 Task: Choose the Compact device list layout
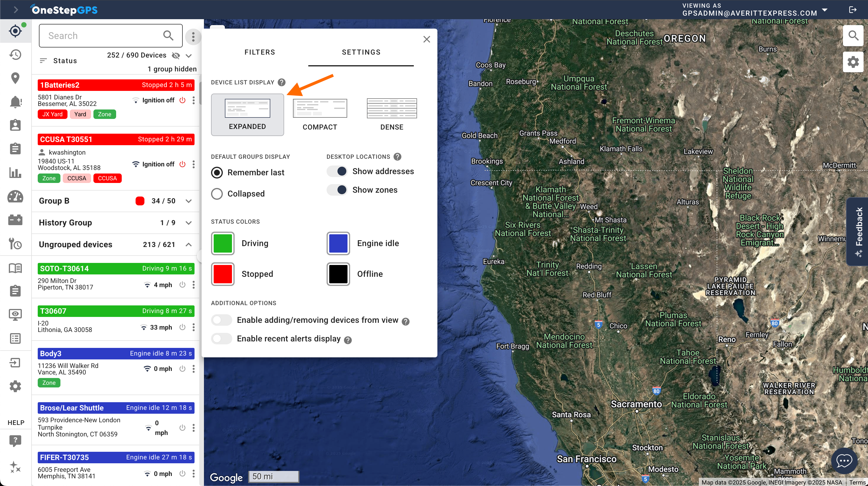319,115
